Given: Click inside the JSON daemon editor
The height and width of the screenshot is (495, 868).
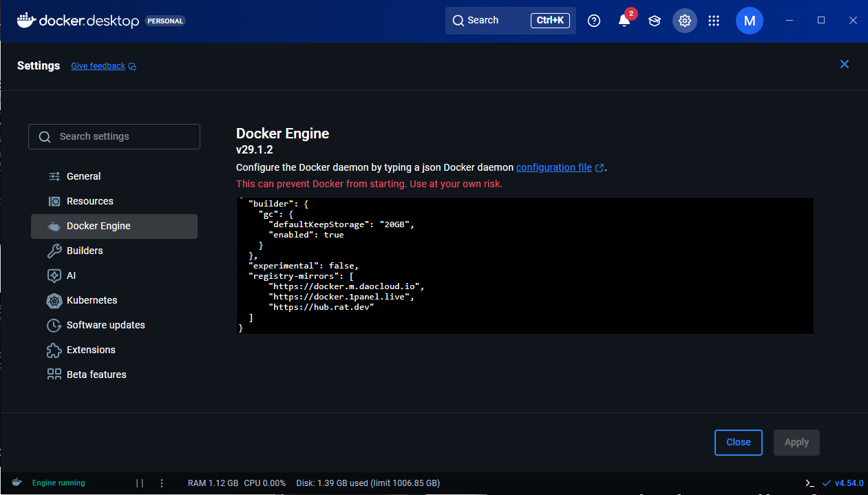Looking at the screenshot, I should click(525, 266).
